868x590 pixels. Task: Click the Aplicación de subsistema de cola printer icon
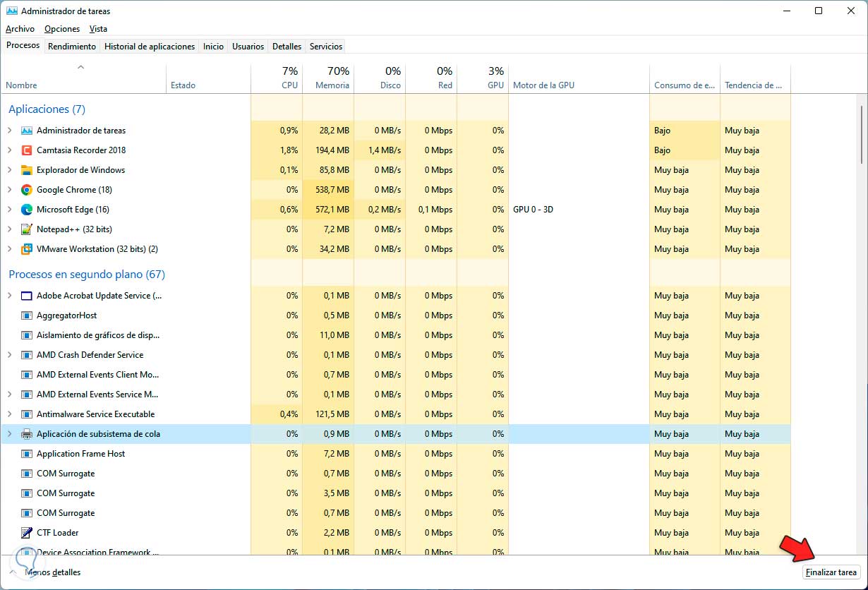pyautogui.click(x=27, y=434)
